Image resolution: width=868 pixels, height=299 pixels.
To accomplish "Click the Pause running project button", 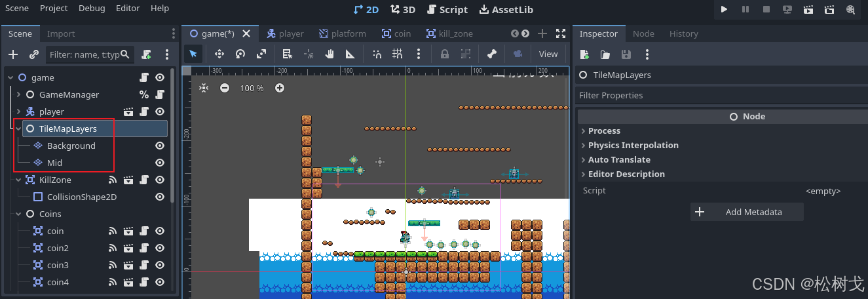I will pyautogui.click(x=745, y=9).
